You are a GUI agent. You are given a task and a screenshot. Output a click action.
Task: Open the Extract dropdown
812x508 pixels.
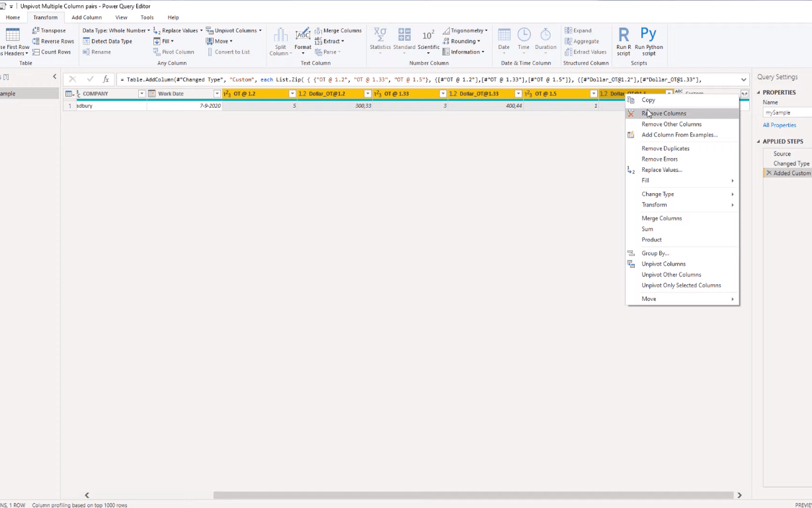[x=329, y=41]
